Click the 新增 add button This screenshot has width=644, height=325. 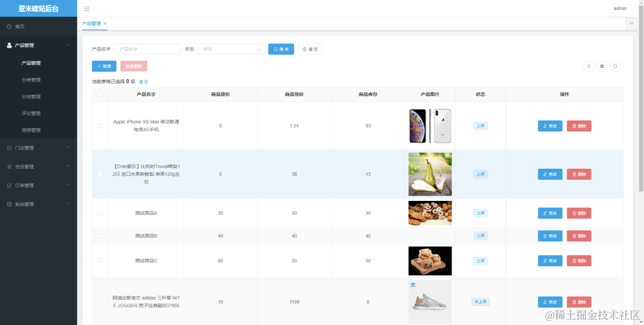104,66
